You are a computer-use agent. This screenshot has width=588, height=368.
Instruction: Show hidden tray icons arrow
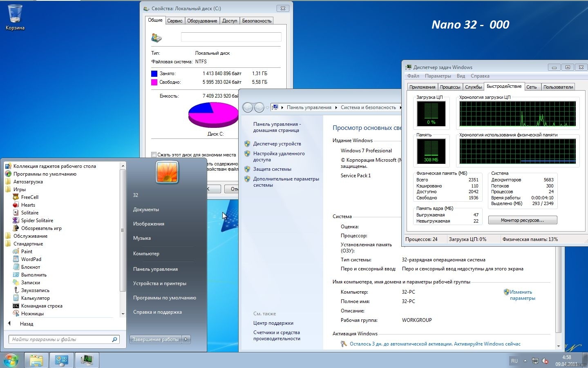[x=525, y=361]
